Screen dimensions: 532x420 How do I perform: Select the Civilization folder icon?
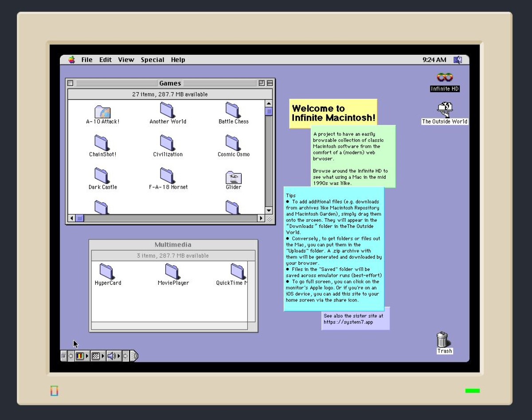pos(168,143)
